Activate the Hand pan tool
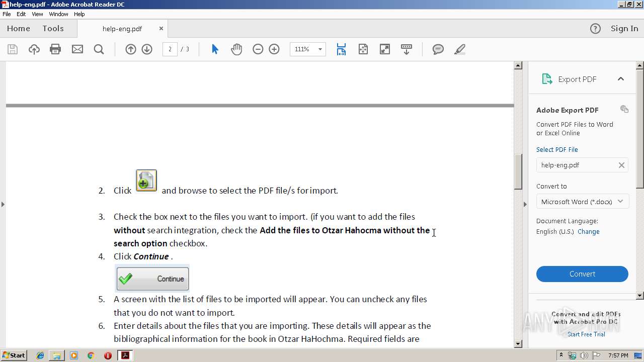 (x=236, y=49)
